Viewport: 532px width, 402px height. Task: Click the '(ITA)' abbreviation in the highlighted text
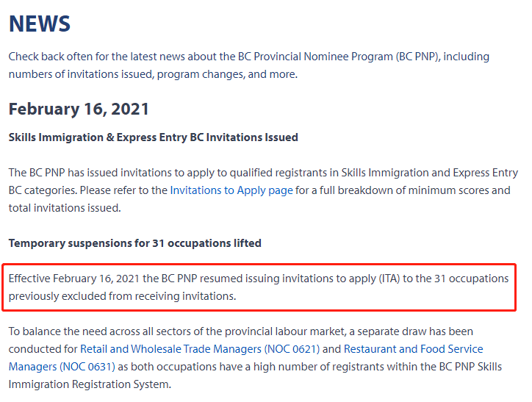point(389,279)
